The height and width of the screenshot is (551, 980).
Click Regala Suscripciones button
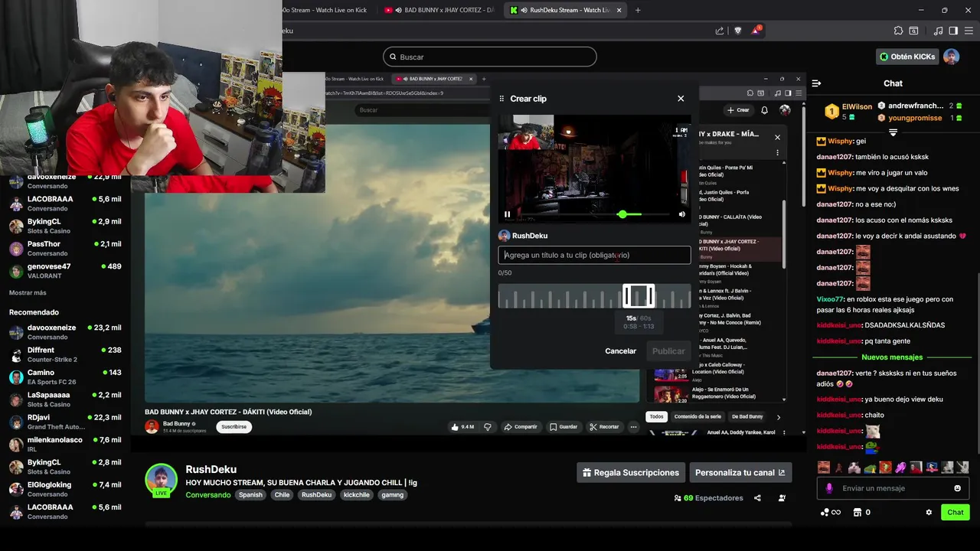tap(631, 473)
